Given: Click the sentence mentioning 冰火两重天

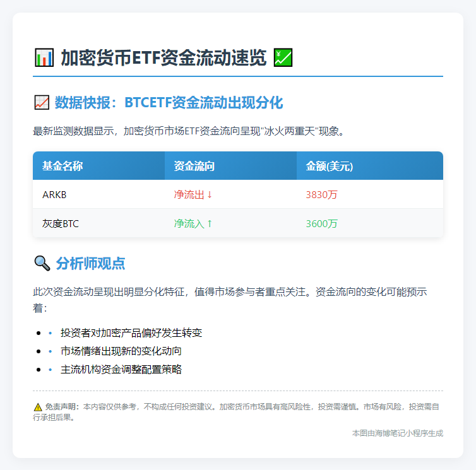Looking at the screenshot, I should (x=189, y=131).
